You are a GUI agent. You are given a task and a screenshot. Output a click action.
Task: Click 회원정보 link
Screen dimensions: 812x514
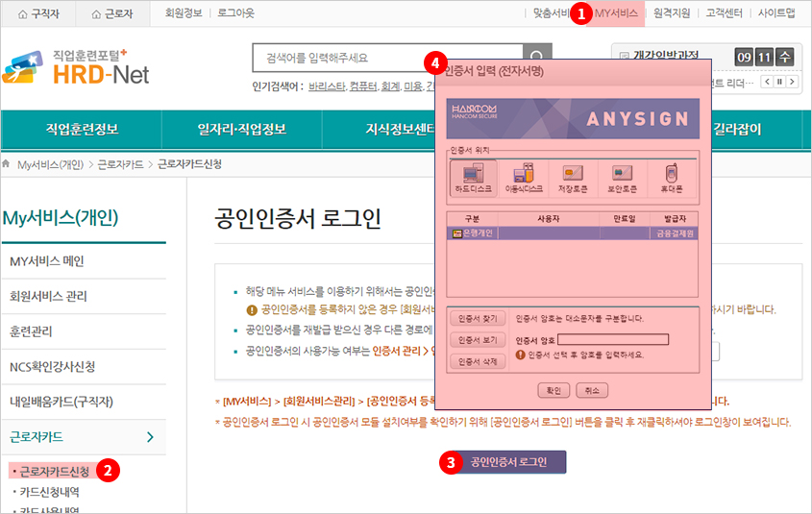[x=184, y=12]
